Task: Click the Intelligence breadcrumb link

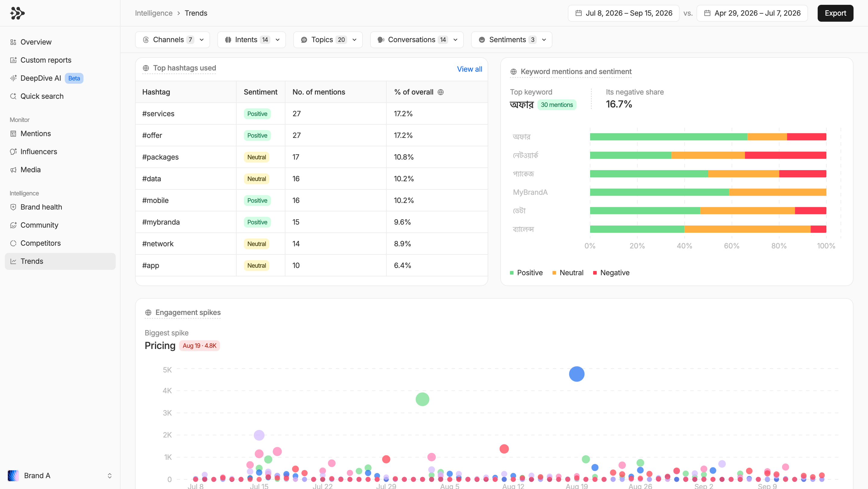Action: coord(154,13)
